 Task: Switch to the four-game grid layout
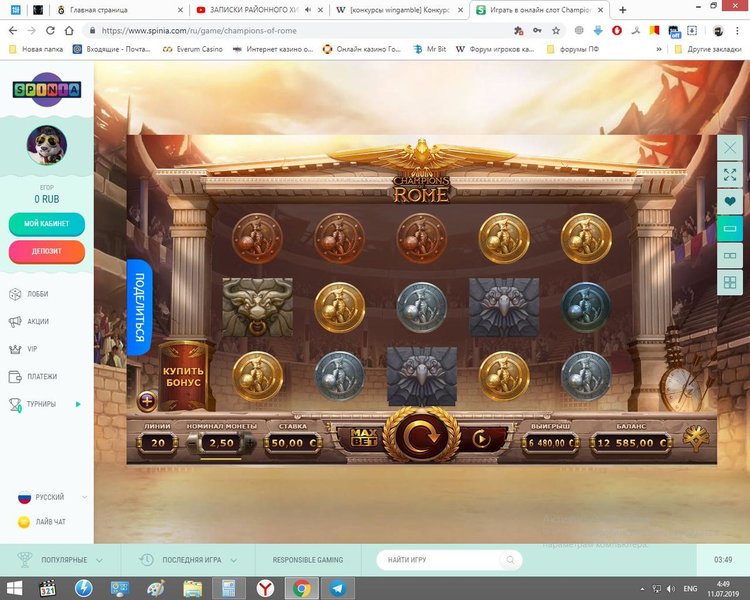click(x=729, y=283)
